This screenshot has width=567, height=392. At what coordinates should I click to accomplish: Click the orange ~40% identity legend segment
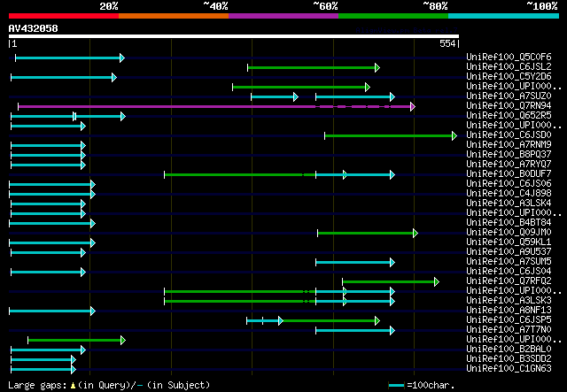click(174, 16)
